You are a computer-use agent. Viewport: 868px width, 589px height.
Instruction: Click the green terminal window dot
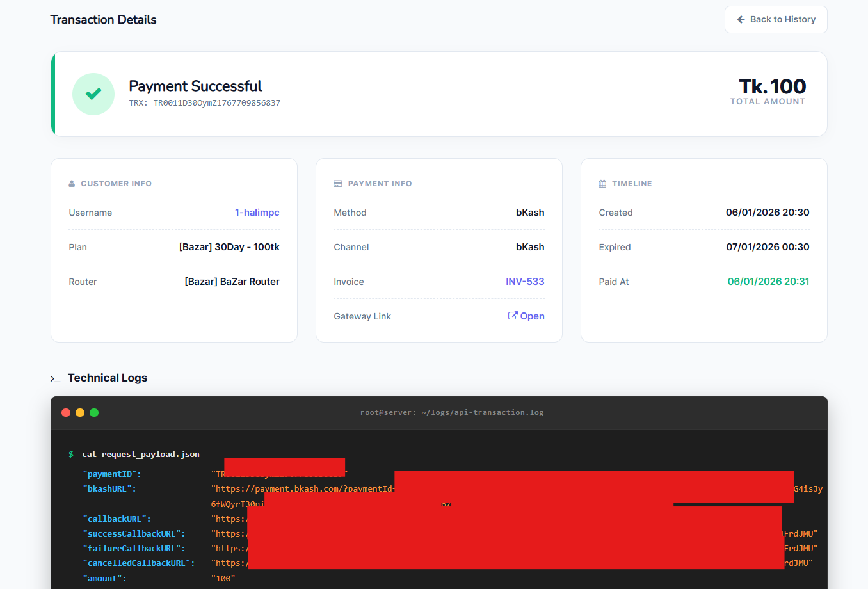tap(94, 412)
